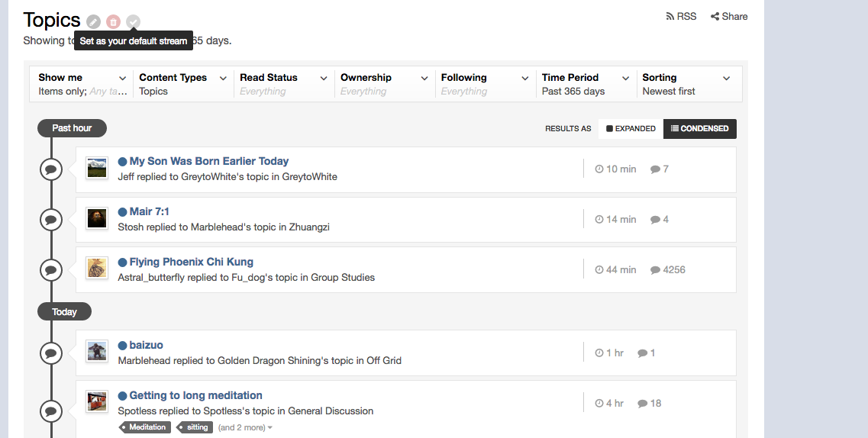Image resolution: width=868 pixels, height=438 pixels.
Task: Click avatar thumbnail beside Flying Phoenix topic
Action: 97,268
